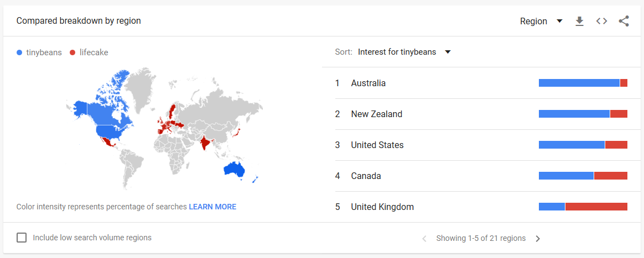Open the embed code icon
This screenshot has height=258, width=644.
pyautogui.click(x=602, y=22)
